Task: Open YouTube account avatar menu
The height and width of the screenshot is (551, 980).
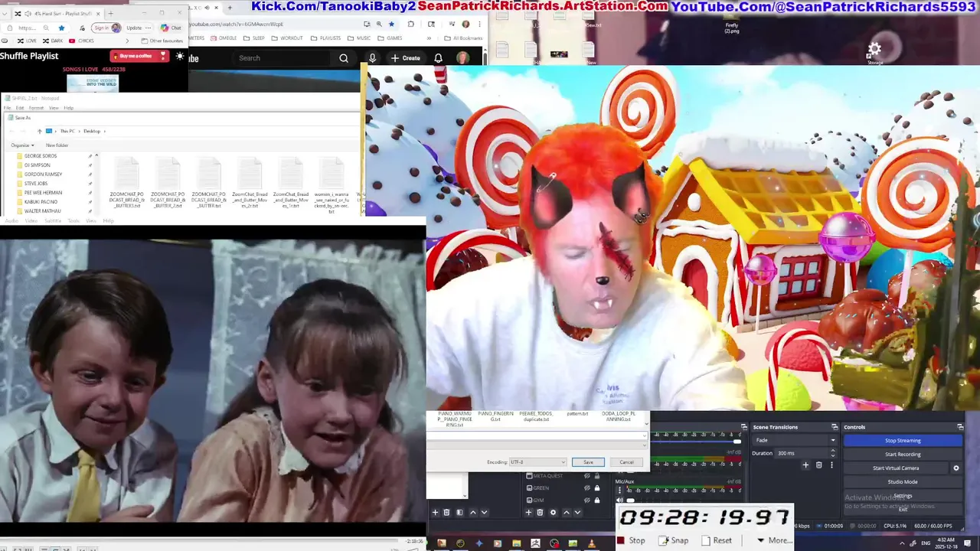Action: pyautogui.click(x=462, y=58)
